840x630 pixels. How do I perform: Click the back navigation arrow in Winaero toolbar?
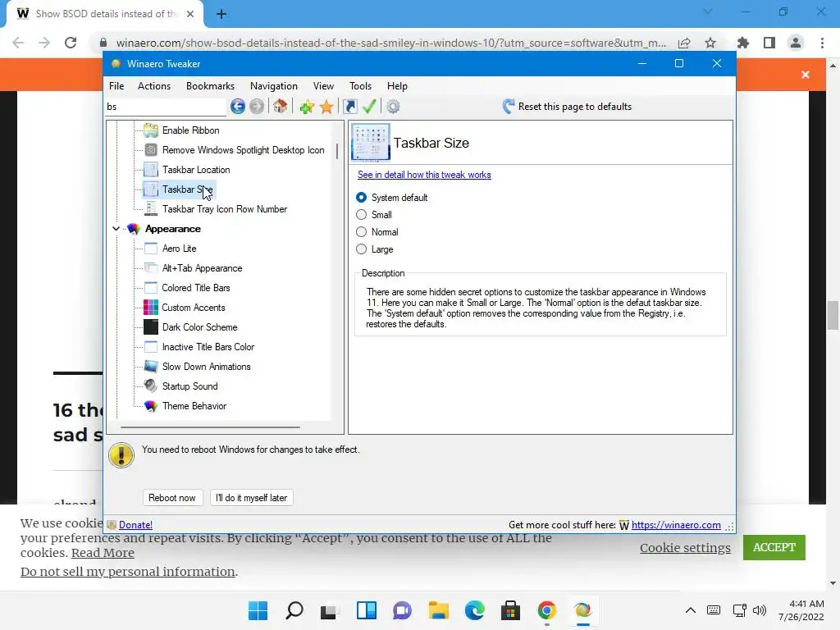click(x=238, y=107)
